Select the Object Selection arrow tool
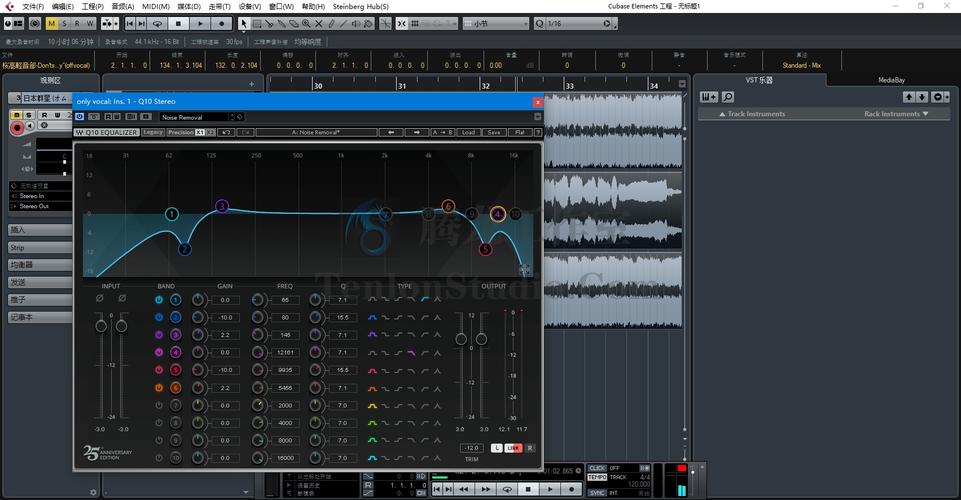Image resolution: width=961 pixels, height=500 pixels. pyautogui.click(x=243, y=23)
